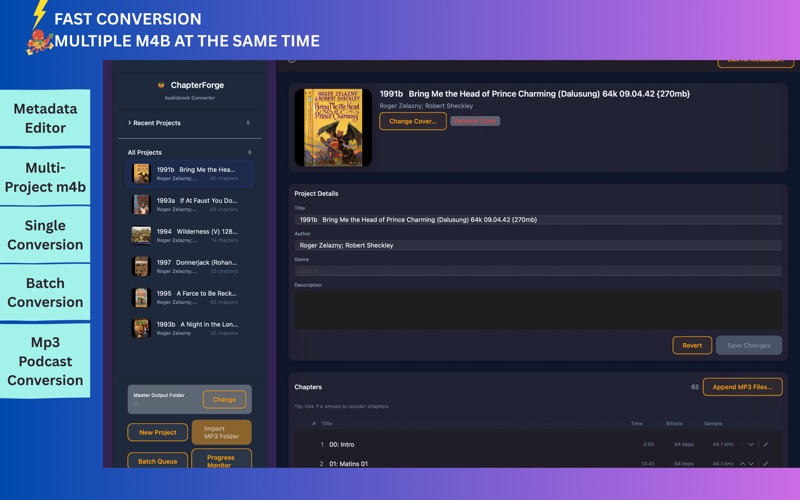This screenshot has height=500, width=800.
Task: Click into the Description text area
Action: coord(538,310)
